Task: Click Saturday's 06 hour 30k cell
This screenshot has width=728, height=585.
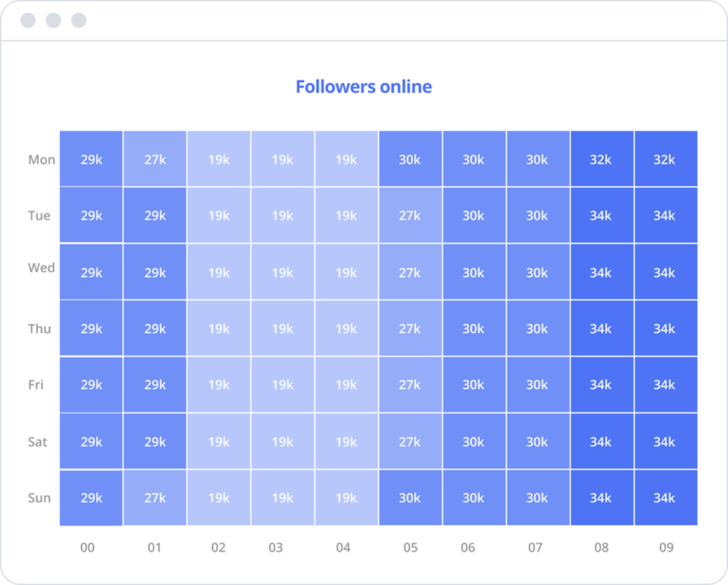Action: (x=473, y=441)
